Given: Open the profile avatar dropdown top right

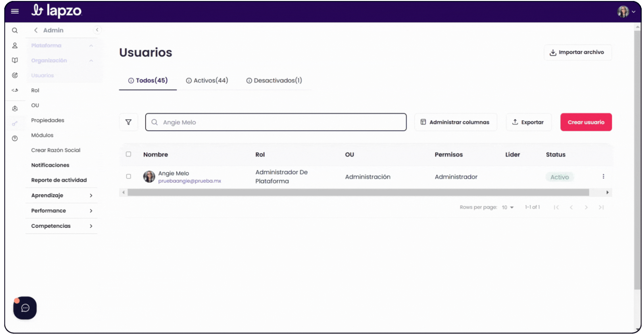Looking at the screenshot, I should coord(627,11).
